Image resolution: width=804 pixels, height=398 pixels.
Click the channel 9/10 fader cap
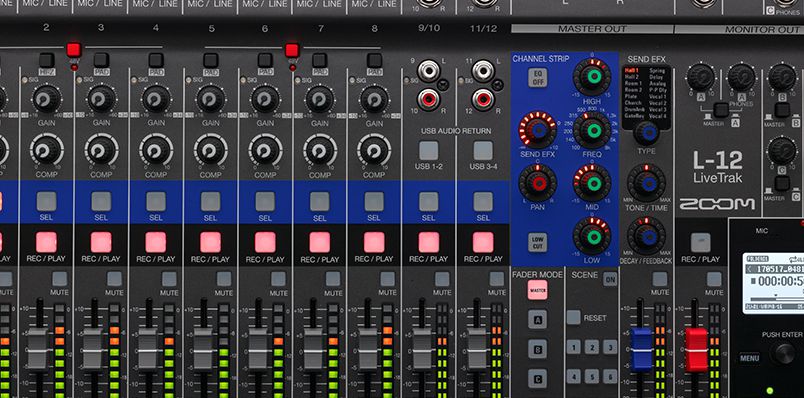click(x=422, y=349)
